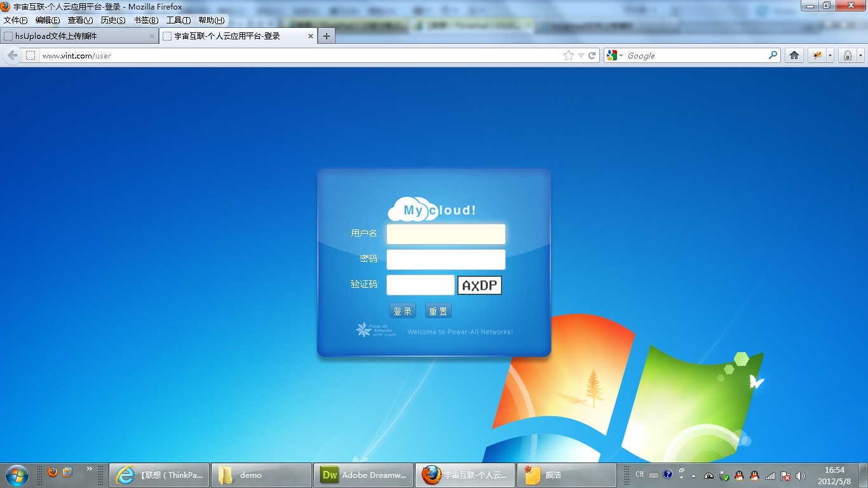Click the Firefox back arrow button
Viewport: 868px width, 488px height.
click(x=12, y=55)
